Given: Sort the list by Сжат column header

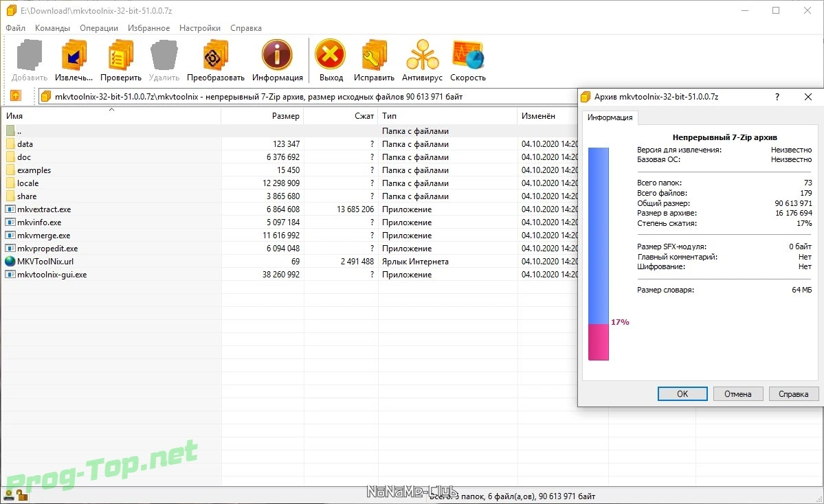Looking at the screenshot, I should coord(341,115).
